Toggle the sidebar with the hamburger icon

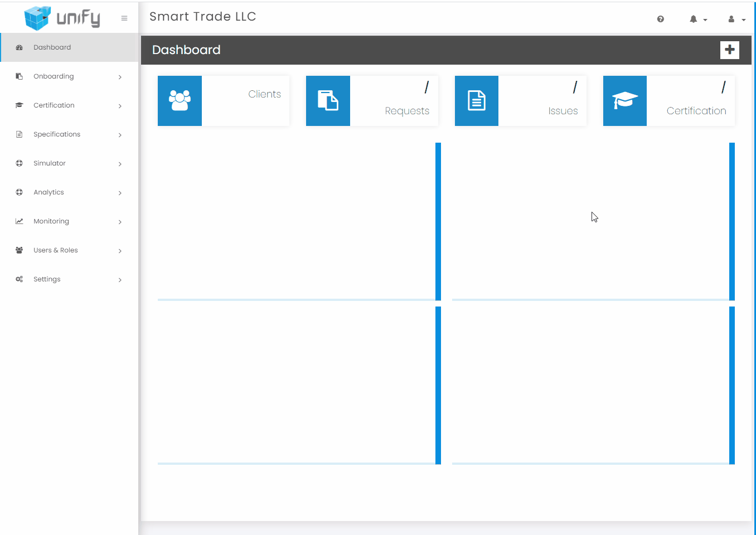pos(124,17)
